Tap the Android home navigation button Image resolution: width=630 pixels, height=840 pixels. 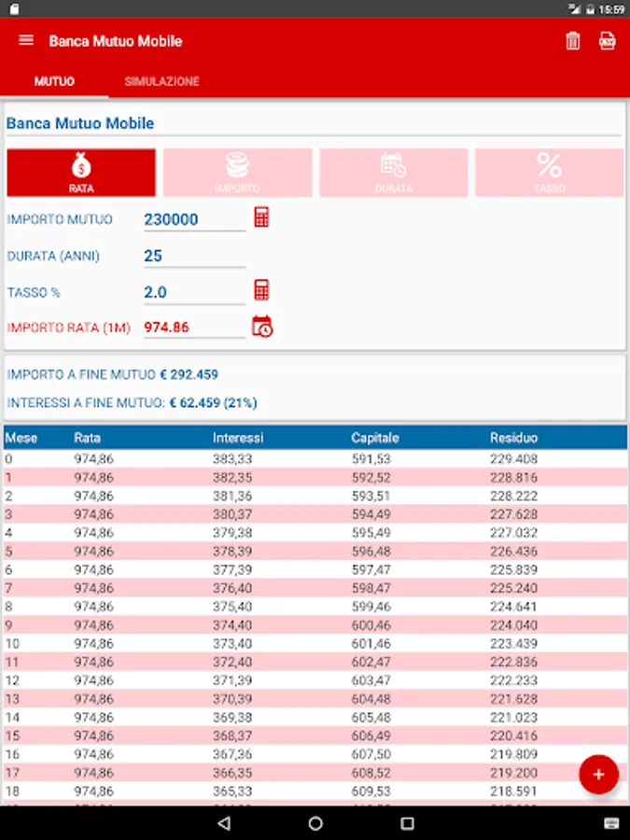click(x=315, y=823)
